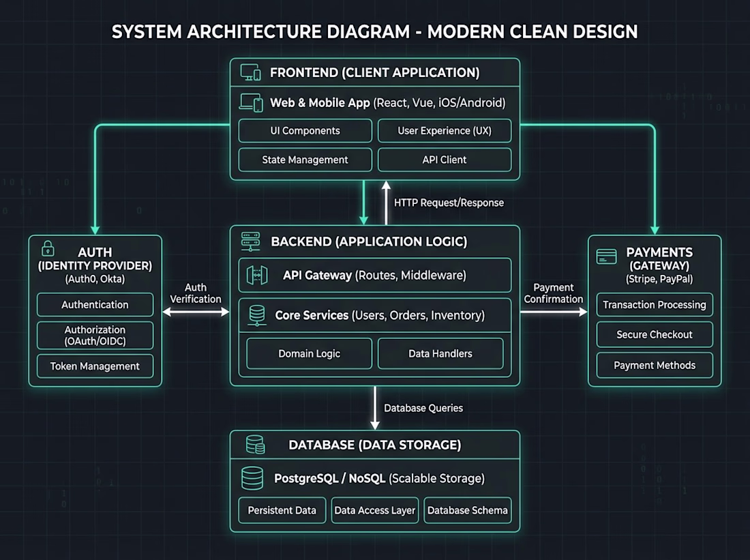Click the API Gateway icon

pyautogui.click(x=257, y=275)
